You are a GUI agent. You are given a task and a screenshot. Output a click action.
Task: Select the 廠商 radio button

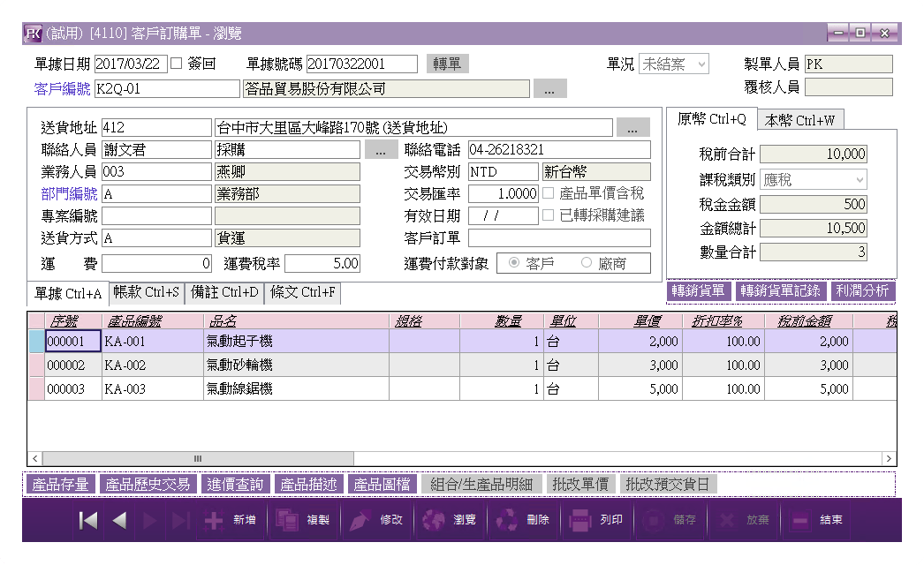(x=587, y=263)
